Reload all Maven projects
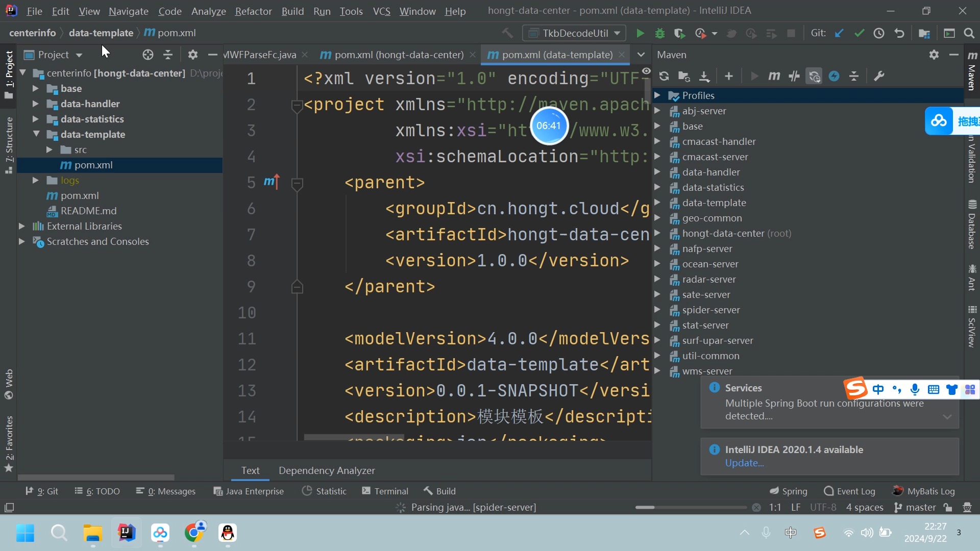Image resolution: width=980 pixels, height=551 pixels. pyautogui.click(x=664, y=77)
